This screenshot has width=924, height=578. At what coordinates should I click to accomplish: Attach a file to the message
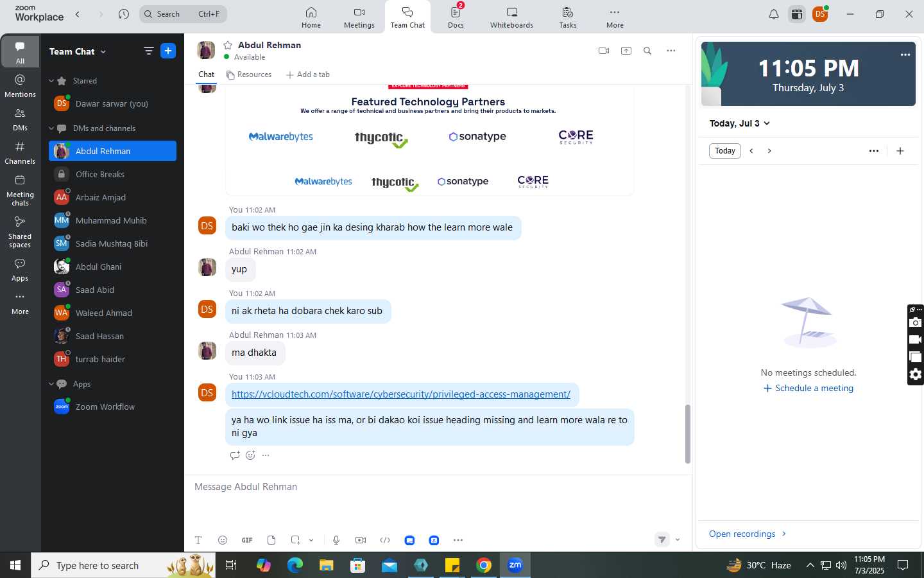pyautogui.click(x=271, y=540)
